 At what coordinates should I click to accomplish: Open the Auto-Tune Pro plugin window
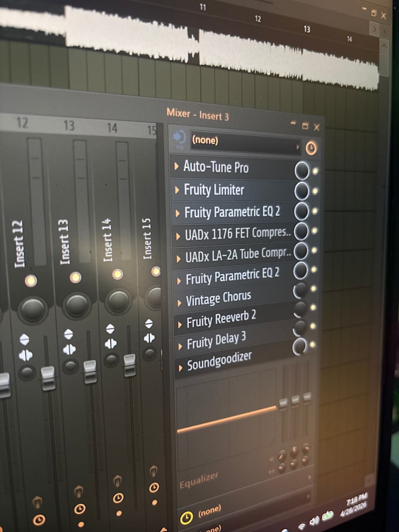tap(216, 167)
